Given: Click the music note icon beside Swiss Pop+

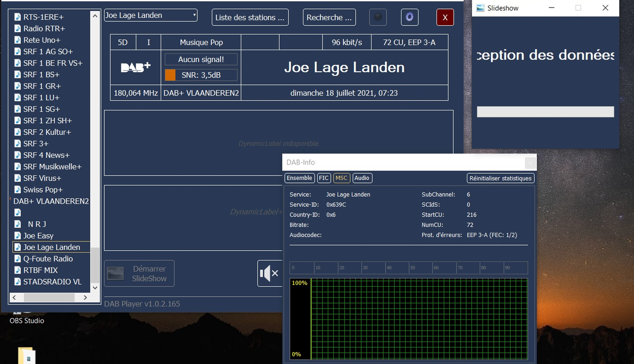Looking at the screenshot, I should 18,190.
